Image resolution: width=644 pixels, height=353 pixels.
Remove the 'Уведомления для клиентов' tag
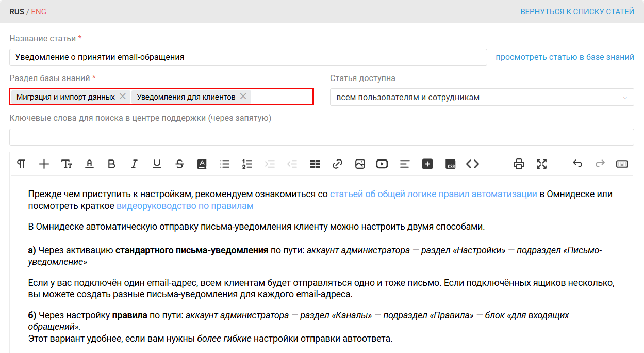coord(243,97)
